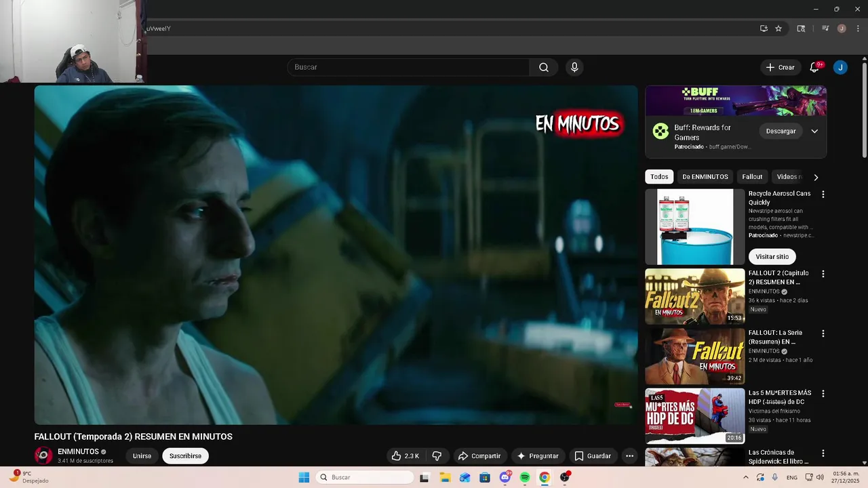Show more filter chips with the right arrow

point(816,177)
